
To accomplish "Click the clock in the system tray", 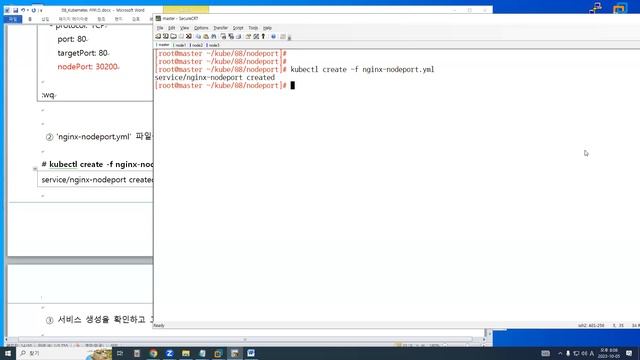I will pos(609,353).
